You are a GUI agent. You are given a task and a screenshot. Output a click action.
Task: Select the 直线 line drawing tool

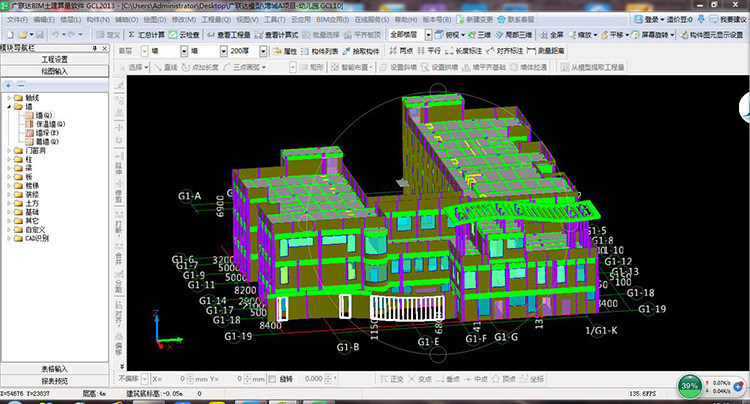coord(165,67)
